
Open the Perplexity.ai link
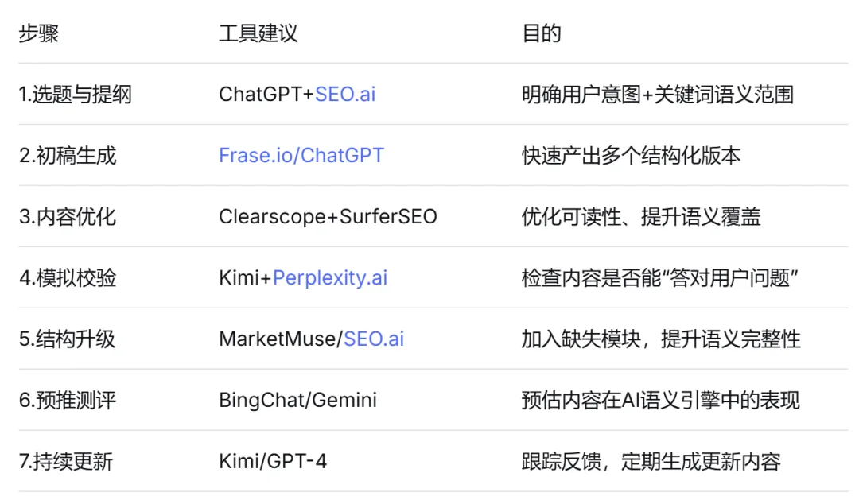pos(330,277)
